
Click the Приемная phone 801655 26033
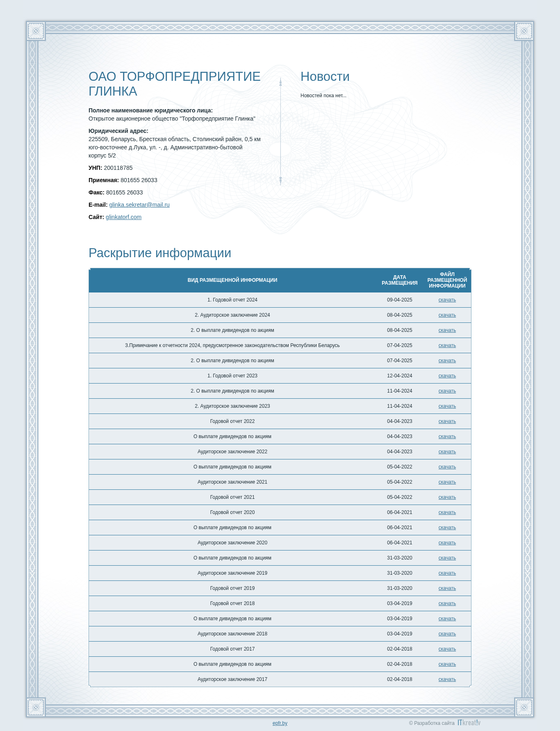click(x=139, y=180)
